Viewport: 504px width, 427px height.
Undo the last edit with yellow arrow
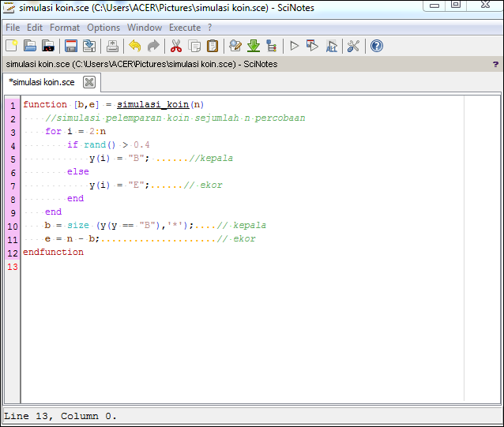pos(134,46)
